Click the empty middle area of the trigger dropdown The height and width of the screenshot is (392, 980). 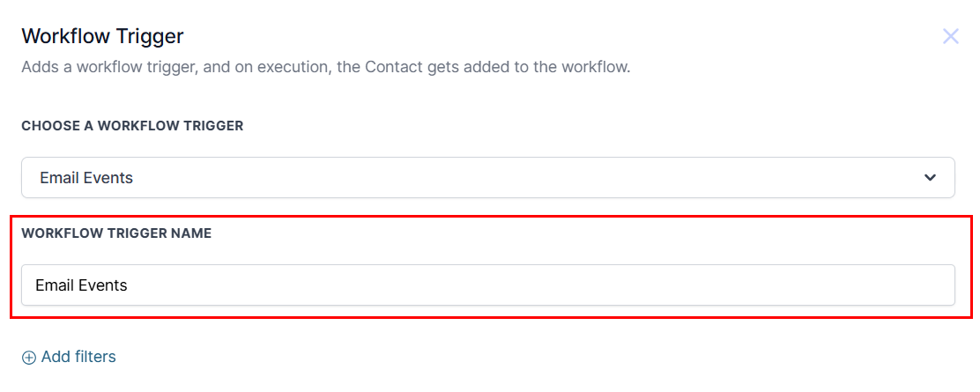pos(529,178)
